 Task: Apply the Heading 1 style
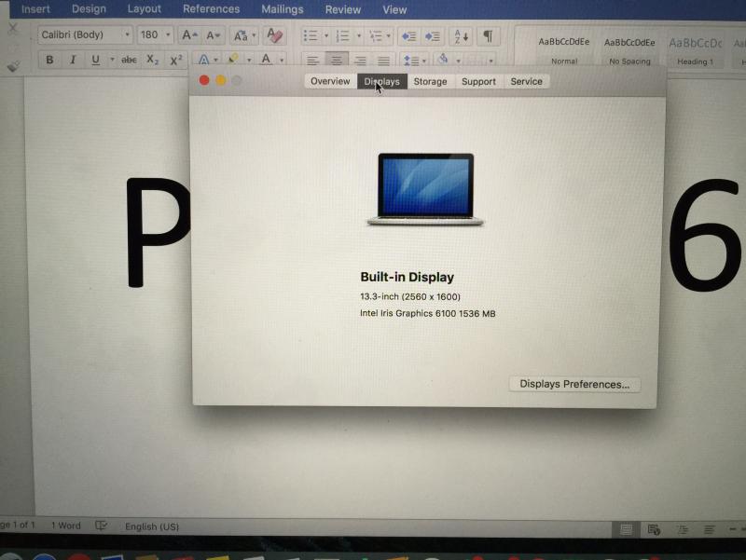[x=695, y=51]
